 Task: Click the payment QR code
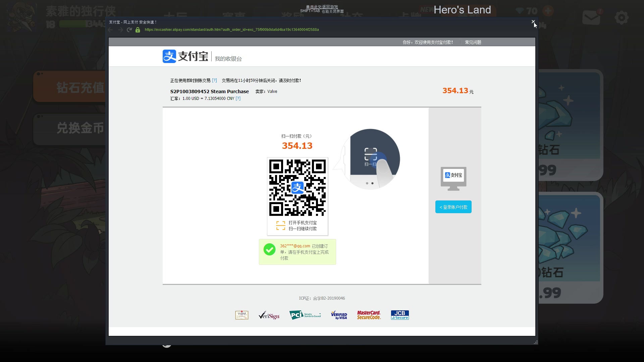click(x=298, y=188)
